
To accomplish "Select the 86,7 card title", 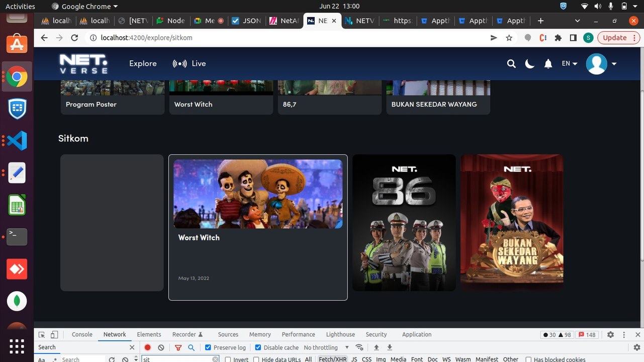I will (290, 104).
